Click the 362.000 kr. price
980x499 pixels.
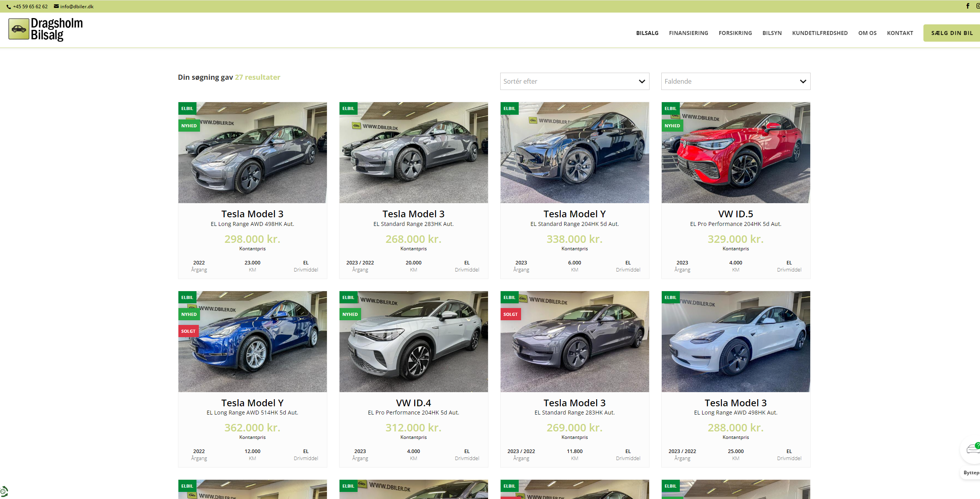[x=252, y=427]
